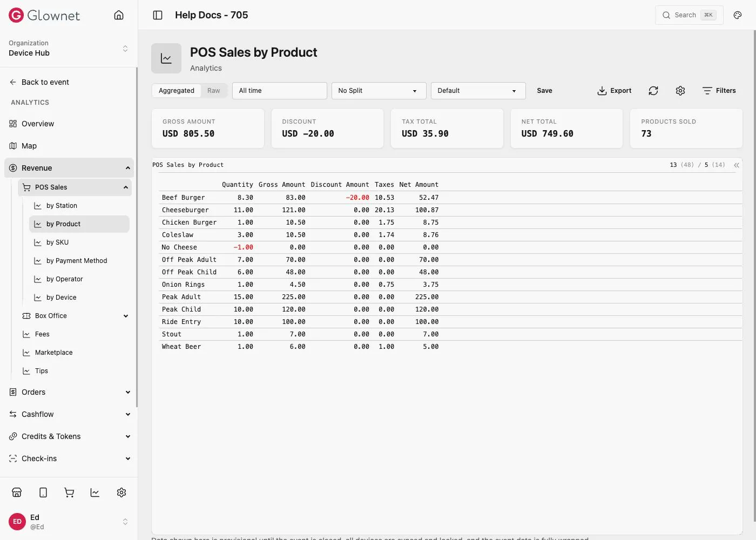Expand the Check-ins section
Viewport: 756px width, 540px height.
pos(69,458)
